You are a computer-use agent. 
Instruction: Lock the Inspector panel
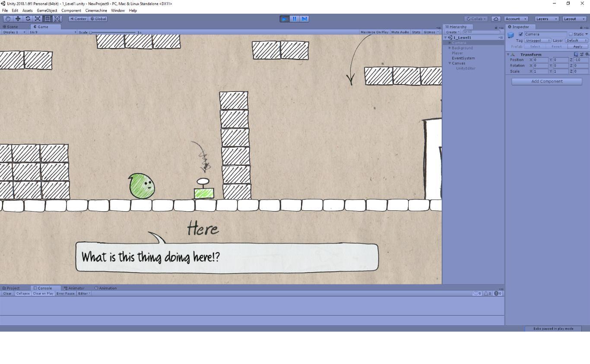(x=581, y=27)
